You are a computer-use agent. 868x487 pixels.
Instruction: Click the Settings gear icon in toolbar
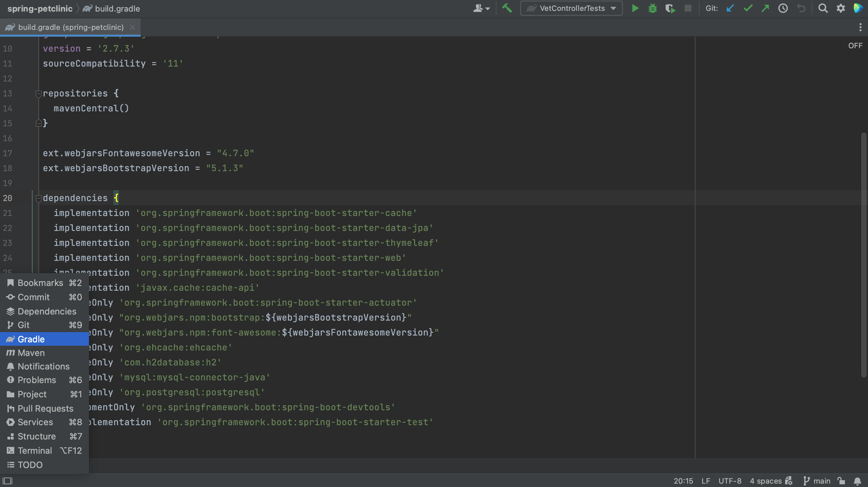(x=840, y=8)
